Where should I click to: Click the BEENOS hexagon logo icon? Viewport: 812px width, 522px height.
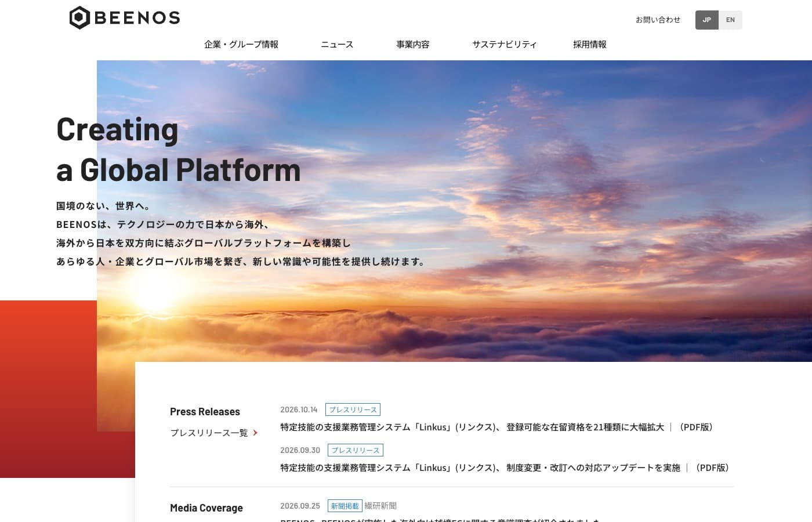(x=79, y=18)
